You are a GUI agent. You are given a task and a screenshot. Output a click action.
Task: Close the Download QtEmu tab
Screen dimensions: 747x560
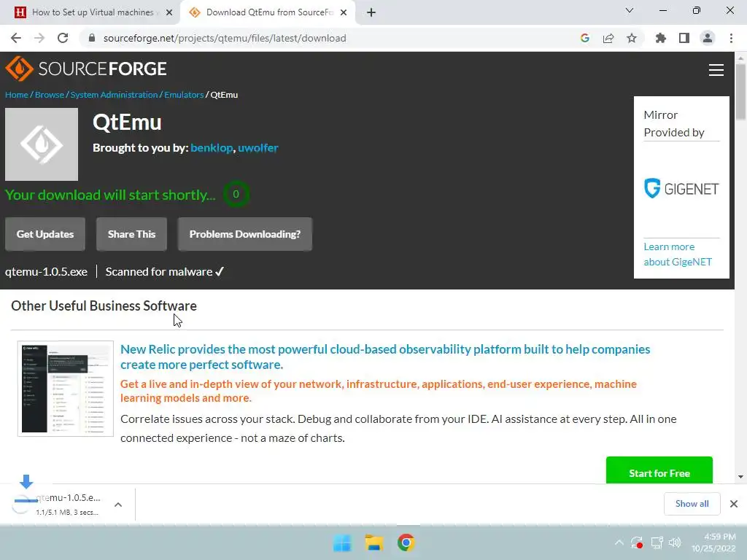coord(344,12)
